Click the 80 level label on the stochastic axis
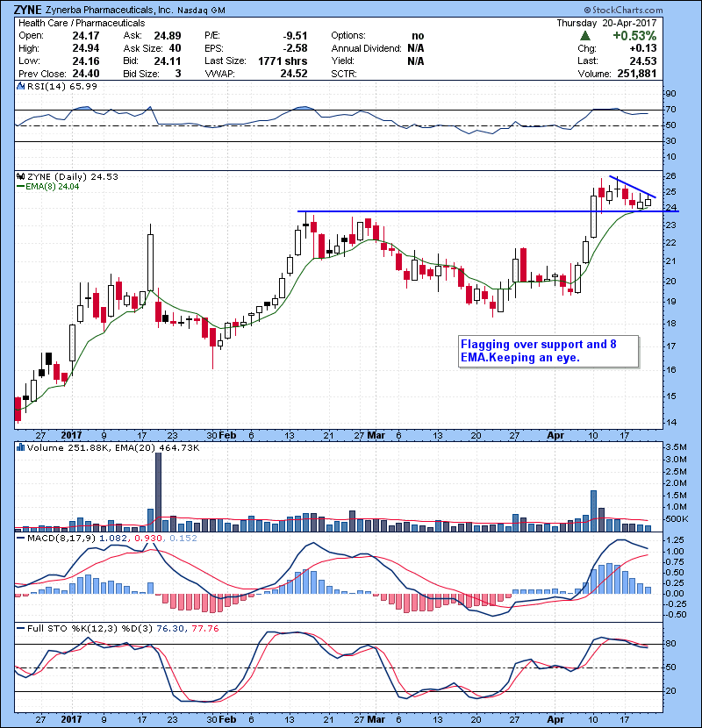Screen dimensions: 702x728 point(671,644)
